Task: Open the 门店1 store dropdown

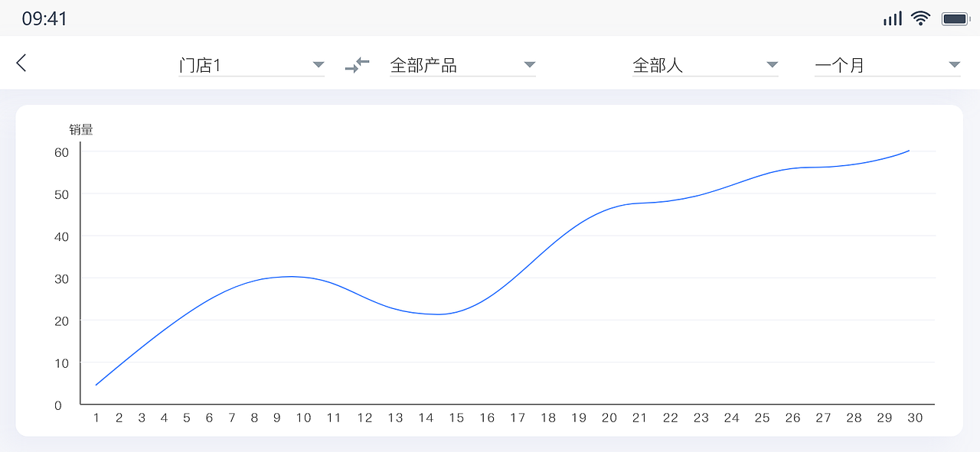Action: (251, 66)
